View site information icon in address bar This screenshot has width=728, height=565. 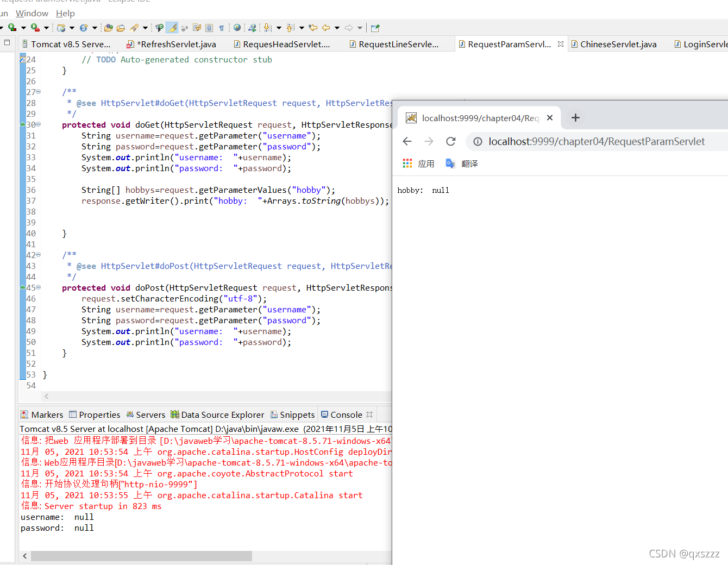point(478,142)
